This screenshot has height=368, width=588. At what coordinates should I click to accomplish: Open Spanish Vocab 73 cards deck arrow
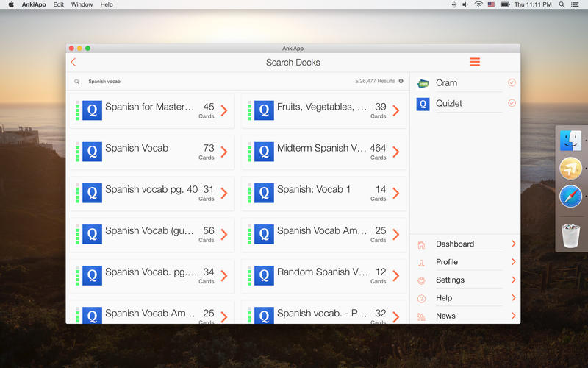pos(224,152)
